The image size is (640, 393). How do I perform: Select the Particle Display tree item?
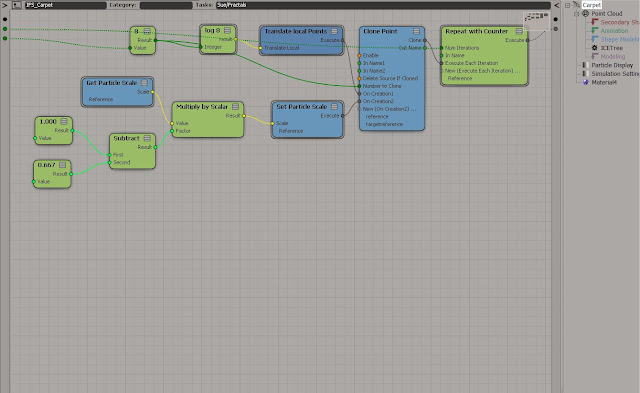[612, 65]
